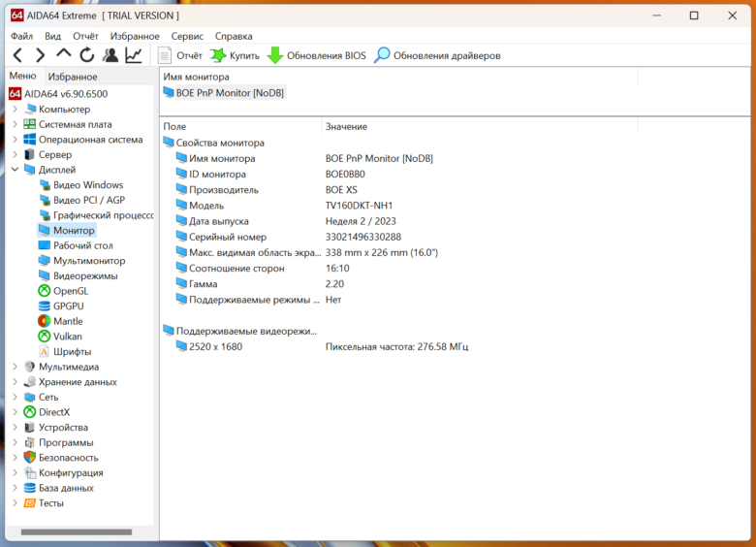Expand the Компьютер tree node

[15, 109]
